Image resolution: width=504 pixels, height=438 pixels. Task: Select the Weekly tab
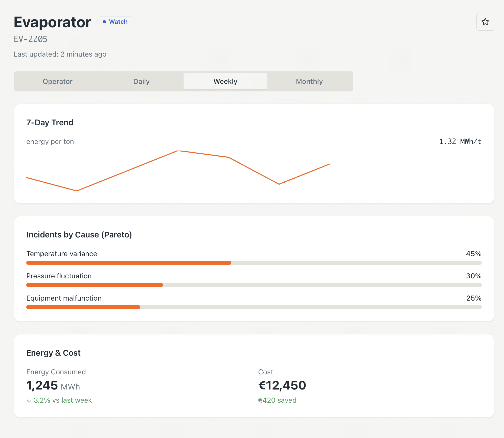pyautogui.click(x=225, y=81)
